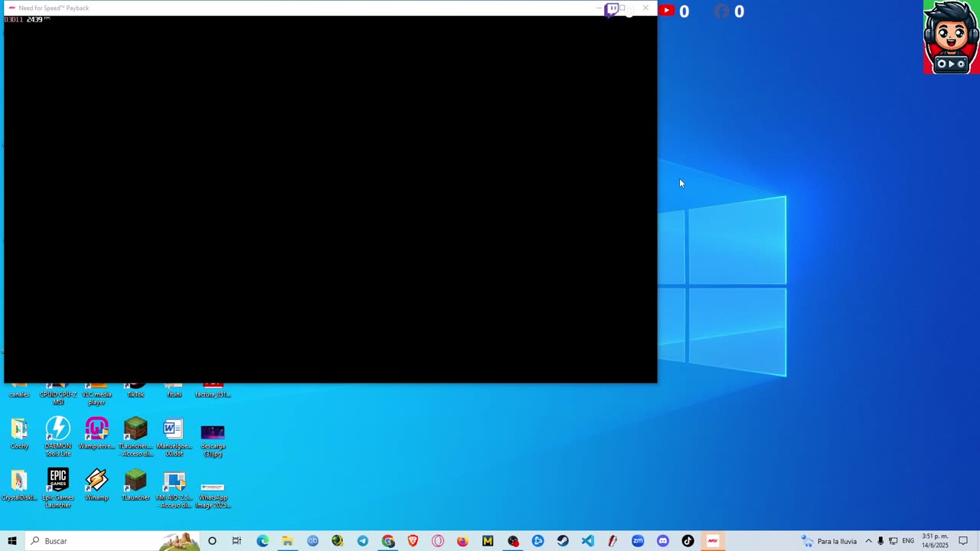Open Google Chrome from the taskbar
980x551 pixels.
point(388,541)
